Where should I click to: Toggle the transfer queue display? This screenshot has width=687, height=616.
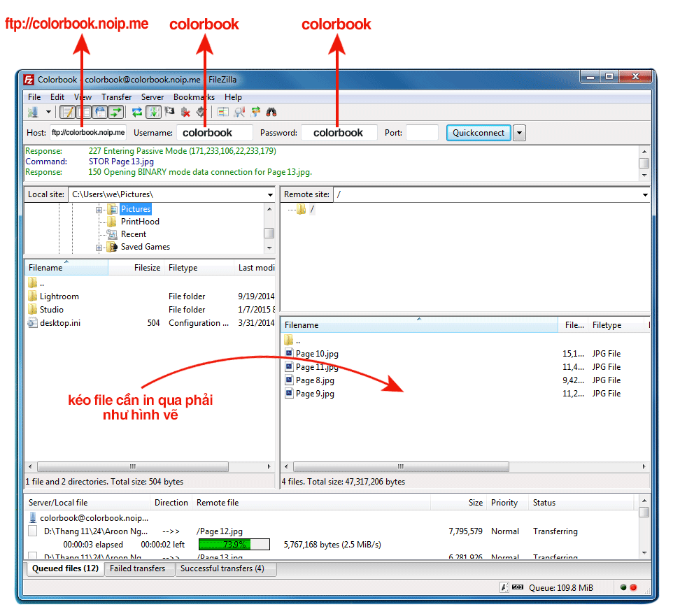116,112
